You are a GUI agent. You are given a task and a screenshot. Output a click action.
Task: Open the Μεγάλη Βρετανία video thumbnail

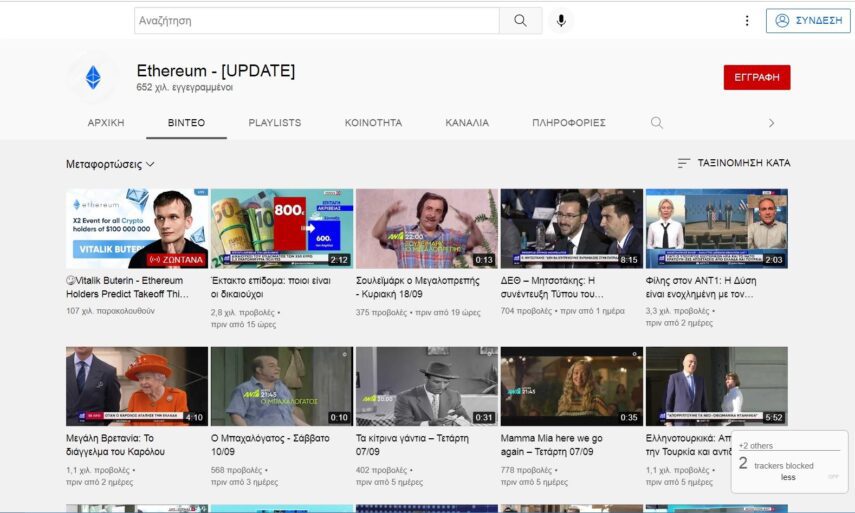pyautogui.click(x=137, y=386)
